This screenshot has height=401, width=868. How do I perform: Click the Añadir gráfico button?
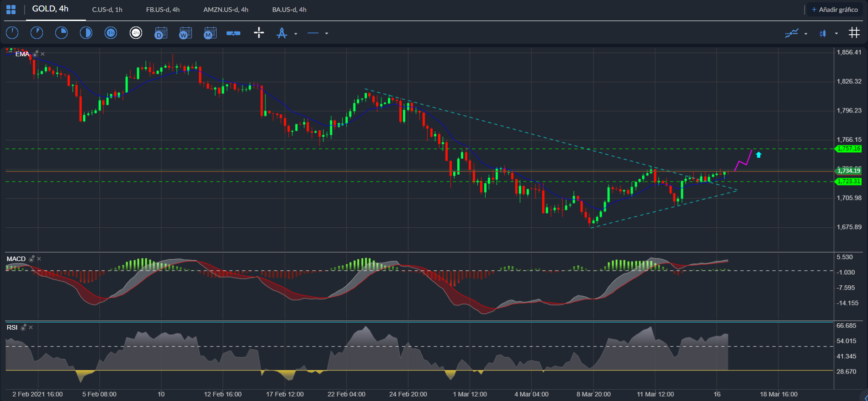[x=834, y=10]
